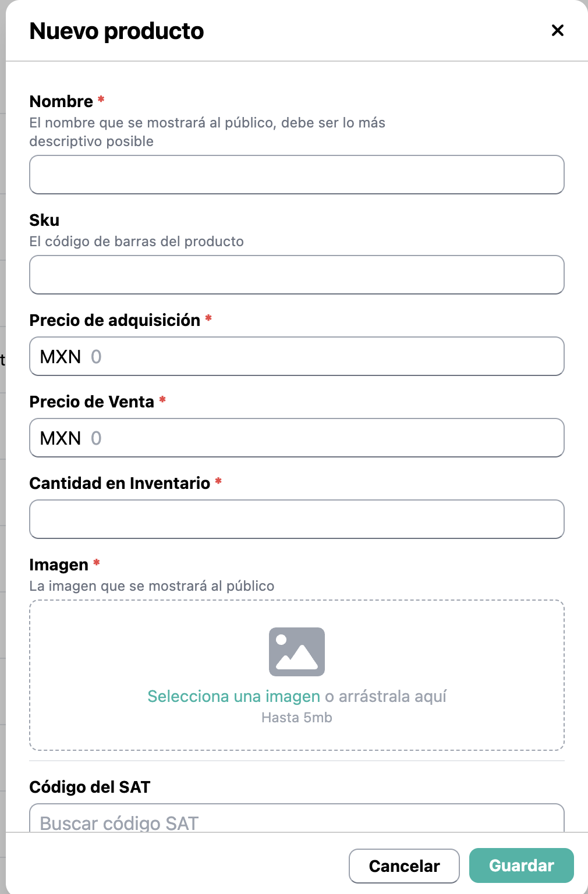Focus the Cantidad en Inventario field
This screenshot has width=588, height=894.
pyautogui.click(x=296, y=519)
